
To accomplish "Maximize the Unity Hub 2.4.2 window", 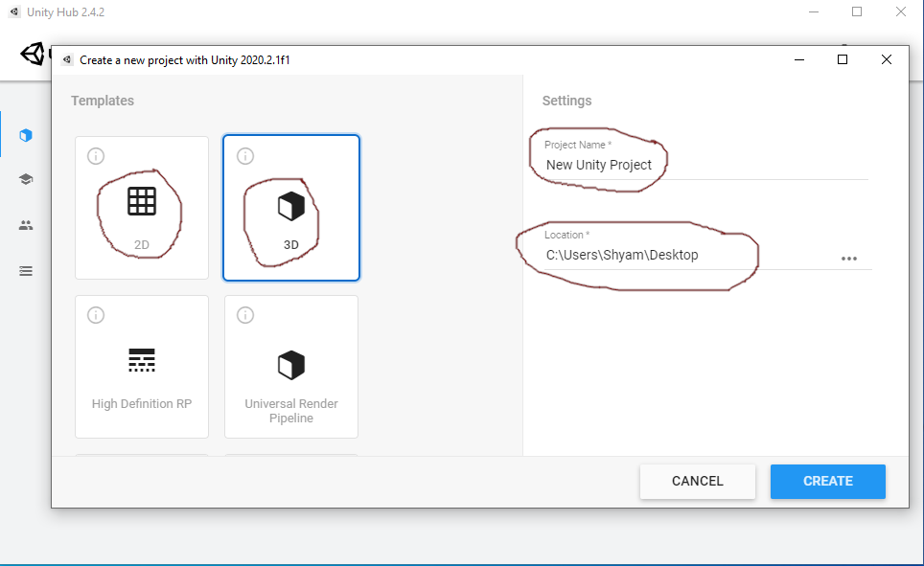I will (x=857, y=11).
